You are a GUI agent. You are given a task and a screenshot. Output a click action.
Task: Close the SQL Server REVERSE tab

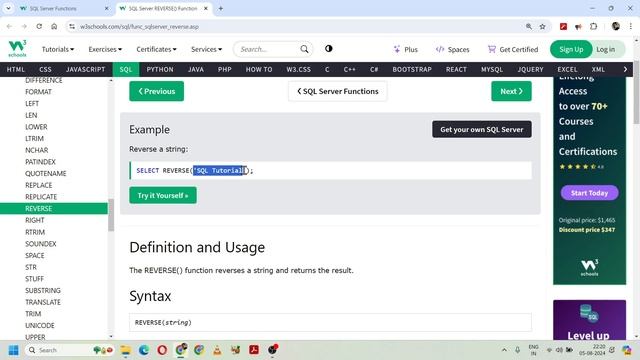206,8
